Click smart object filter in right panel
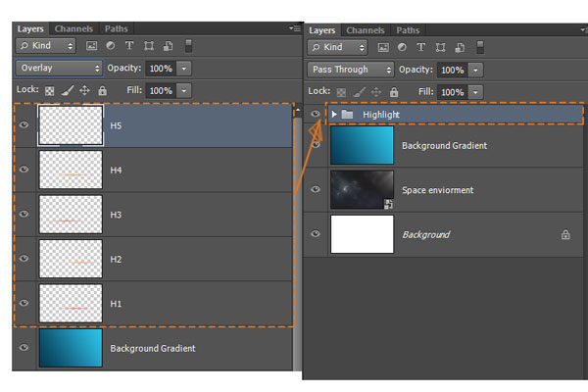588x392 pixels. [460, 47]
